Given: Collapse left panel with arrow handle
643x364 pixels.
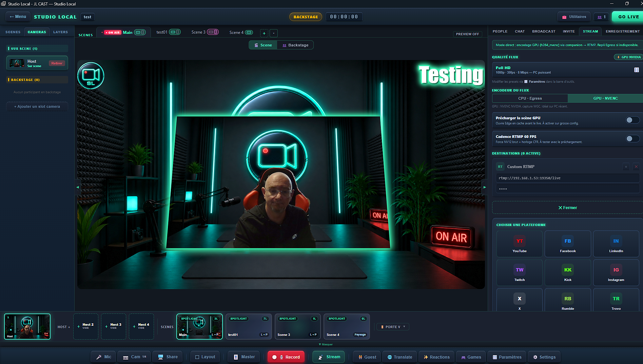Looking at the screenshot, I should coord(78,187).
